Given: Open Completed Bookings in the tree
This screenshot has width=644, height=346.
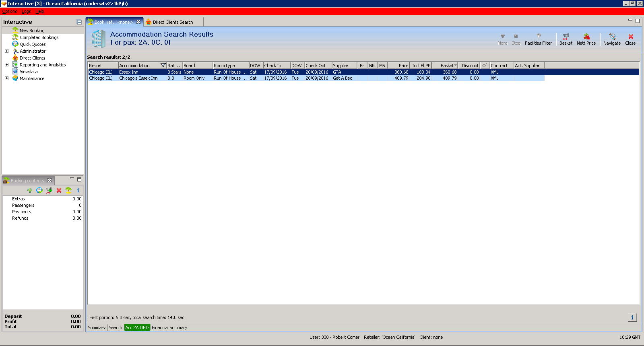Looking at the screenshot, I should 39,37.
